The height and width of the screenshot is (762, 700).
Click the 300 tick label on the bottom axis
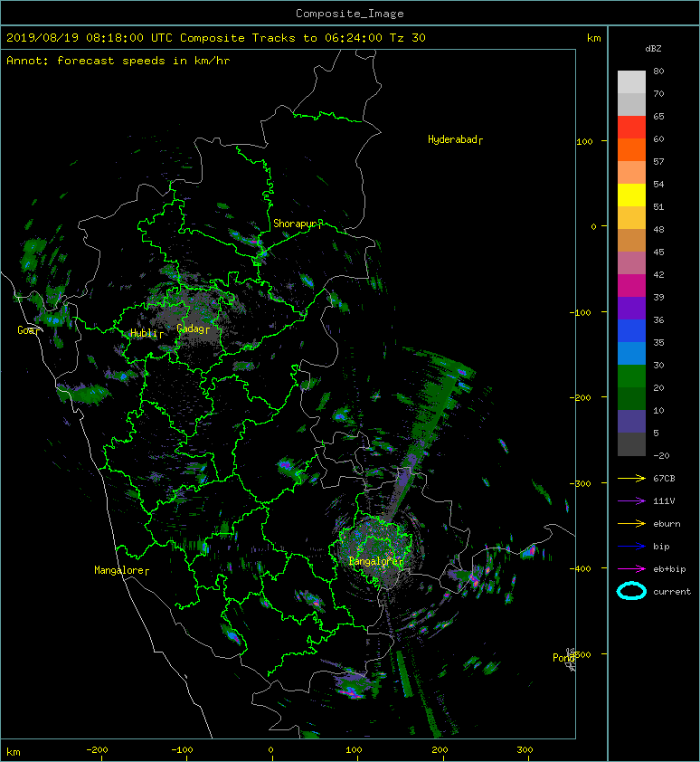coord(525,750)
